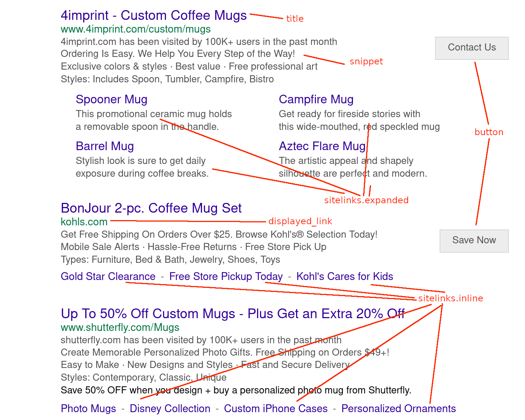525x420 pixels.
Task: Click the text 'Get Free Shipping On Orders Over $25'
Action: click(145, 235)
